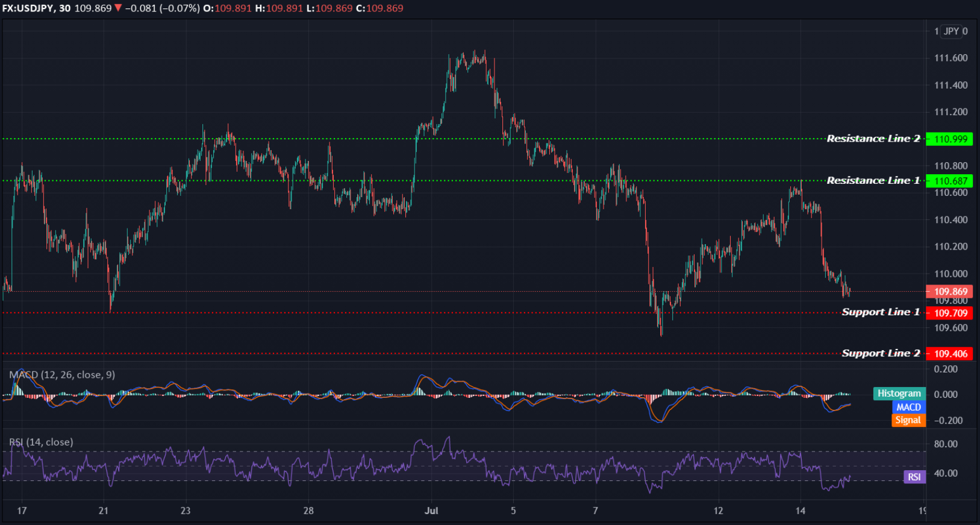Image resolution: width=980 pixels, height=525 pixels.
Task: Click the date label 14 on time axis
Action: point(800,511)
